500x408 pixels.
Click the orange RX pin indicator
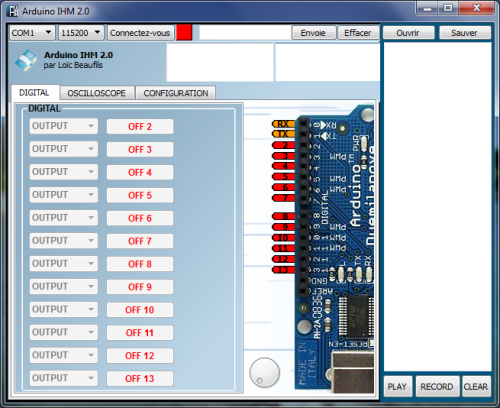click(284, 124)
